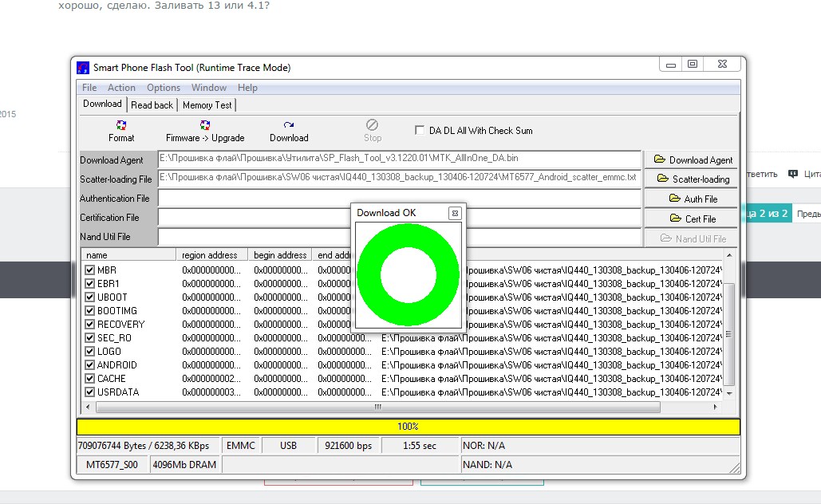
Task: Browse with the Download Agent folder button
Action: point(691,159)
